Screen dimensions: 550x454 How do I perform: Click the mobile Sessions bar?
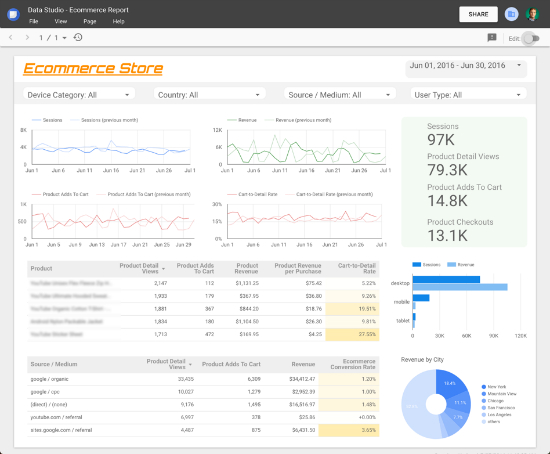pos(421,298)
